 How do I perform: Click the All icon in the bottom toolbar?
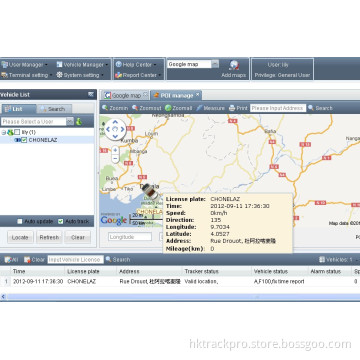tap(11, 259)
